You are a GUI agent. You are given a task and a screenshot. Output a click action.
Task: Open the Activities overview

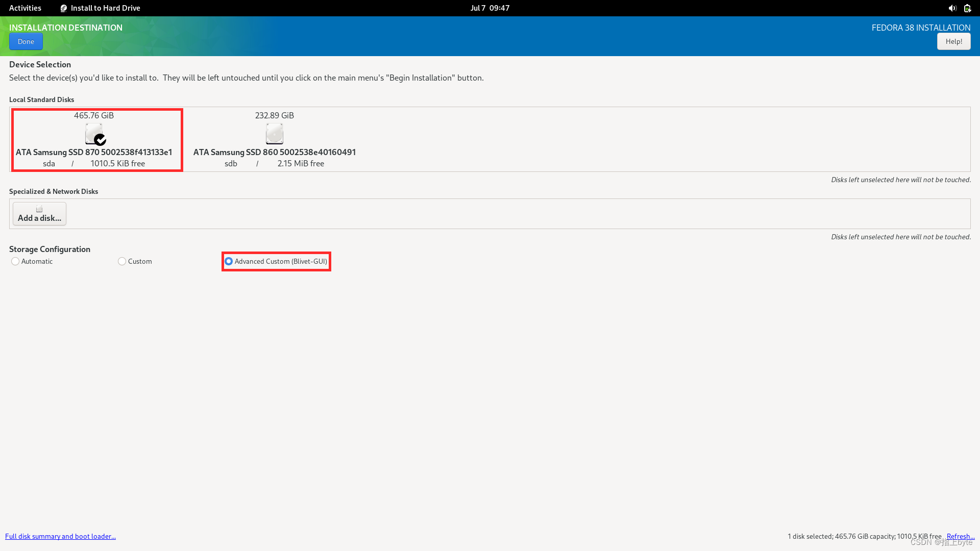coord(25,8)
